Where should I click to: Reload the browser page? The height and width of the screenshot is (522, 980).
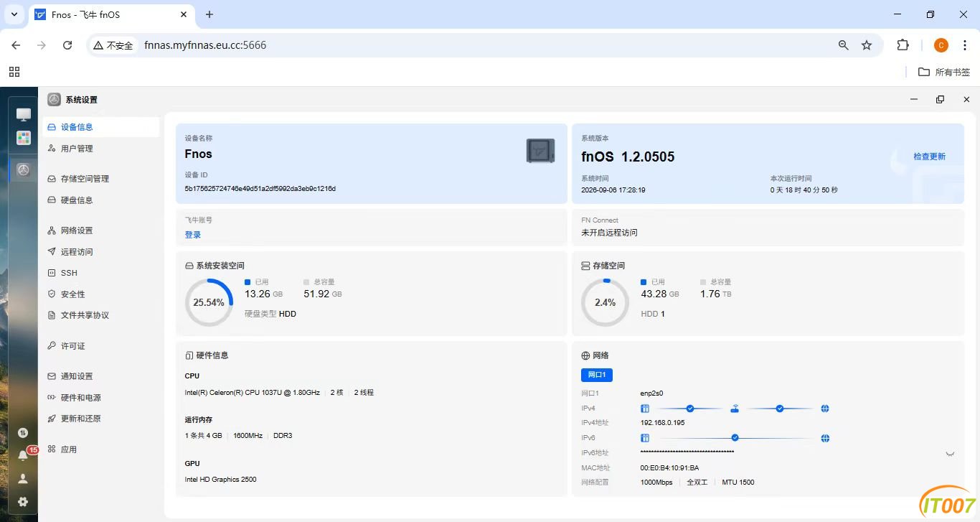67,45
